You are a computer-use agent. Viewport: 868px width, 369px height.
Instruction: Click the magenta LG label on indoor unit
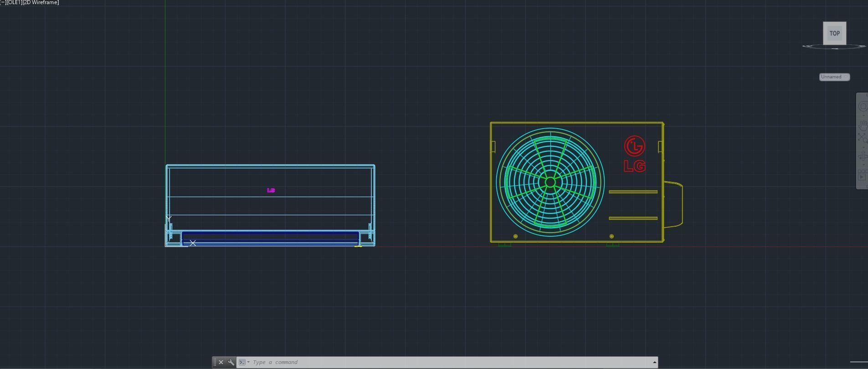point(271,190)
